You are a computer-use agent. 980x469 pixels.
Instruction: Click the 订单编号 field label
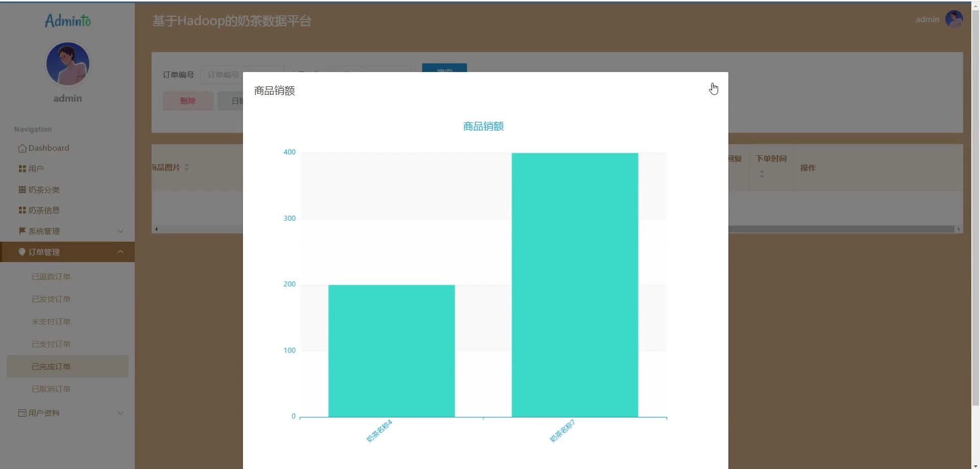point(178,75)
